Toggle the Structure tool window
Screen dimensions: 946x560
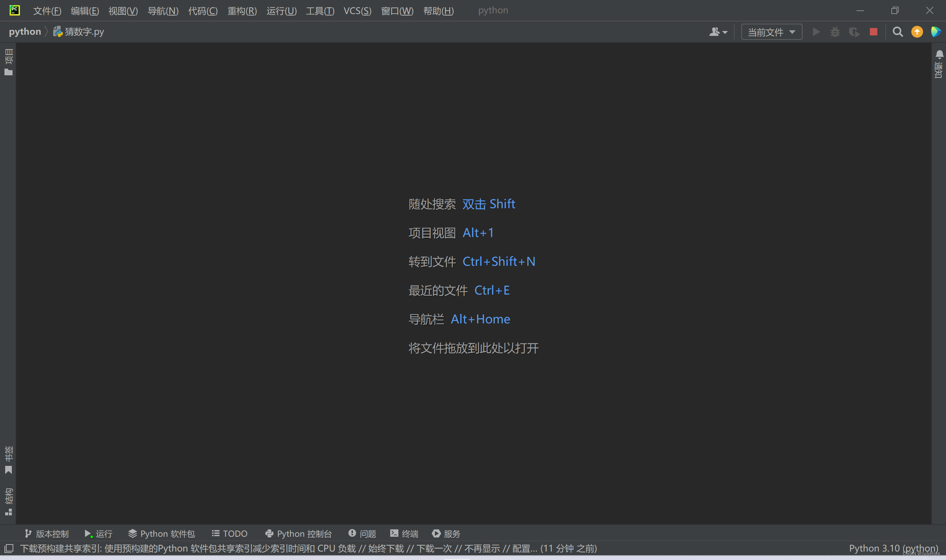pyautogui.click(x=8, y=501)
